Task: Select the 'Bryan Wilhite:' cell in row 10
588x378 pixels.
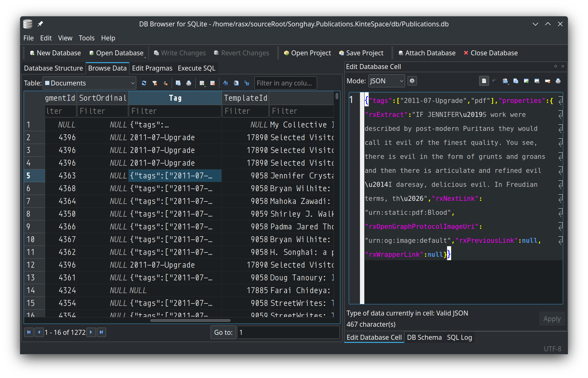Action: click(301, 239)
